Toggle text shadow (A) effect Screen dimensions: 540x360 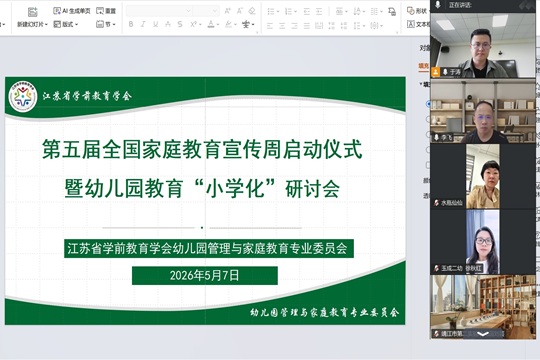168,24
